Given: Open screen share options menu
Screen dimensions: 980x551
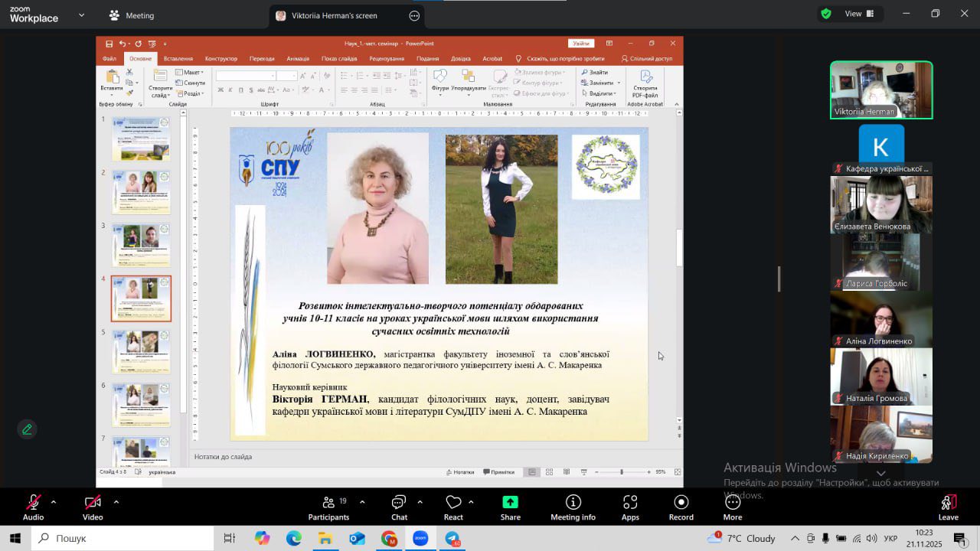Looking at the screenshot, I should click(x=414, y=15).
